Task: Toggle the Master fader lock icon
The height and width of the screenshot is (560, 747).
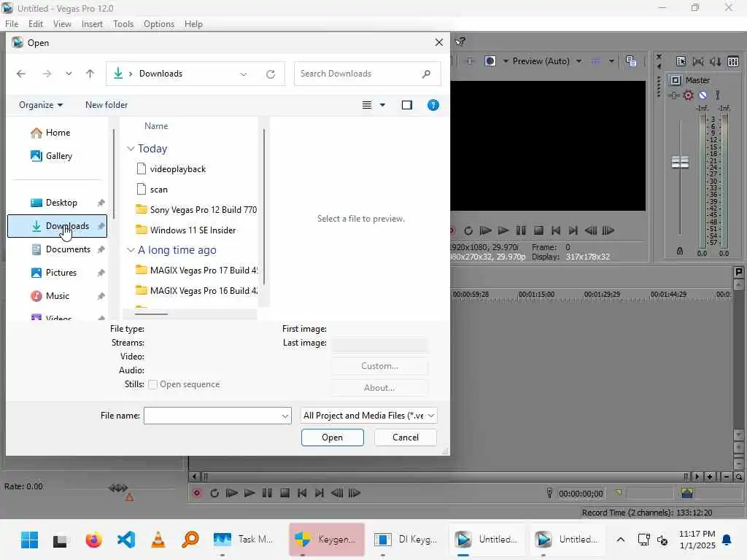Action: [x=680, y=251]
